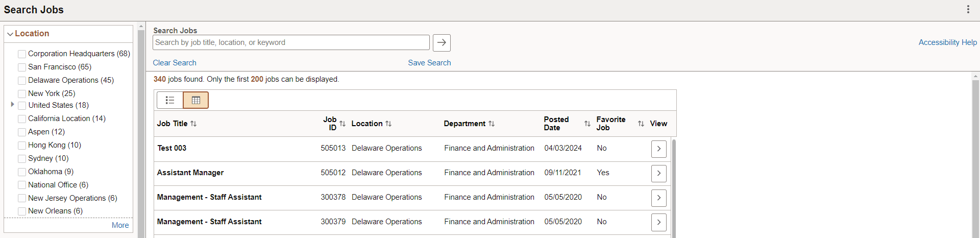Check the San Francisco location filter
This screenshot has height=238, width=980.
(22, 67)
